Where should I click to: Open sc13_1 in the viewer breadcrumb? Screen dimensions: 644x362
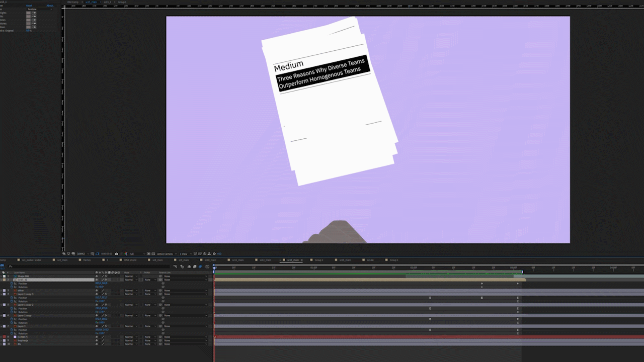pos(107,2)
